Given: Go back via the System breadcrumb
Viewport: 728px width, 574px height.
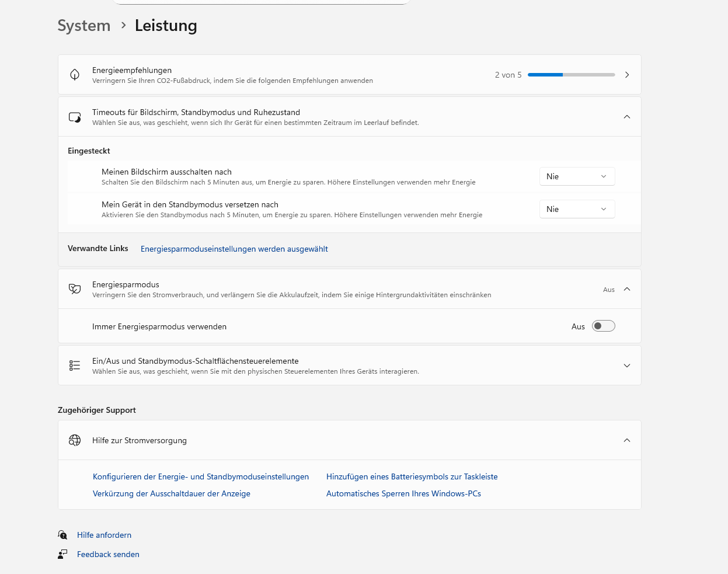Looking at the screenshot, I should (x=83, y=26).
